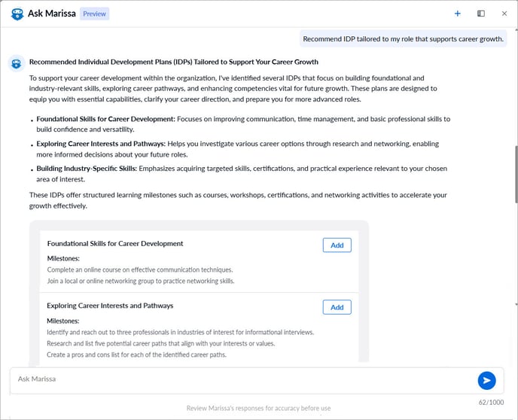
Task: Focus the Ask Marissa message input field
Action: click(x=241, y=379)
